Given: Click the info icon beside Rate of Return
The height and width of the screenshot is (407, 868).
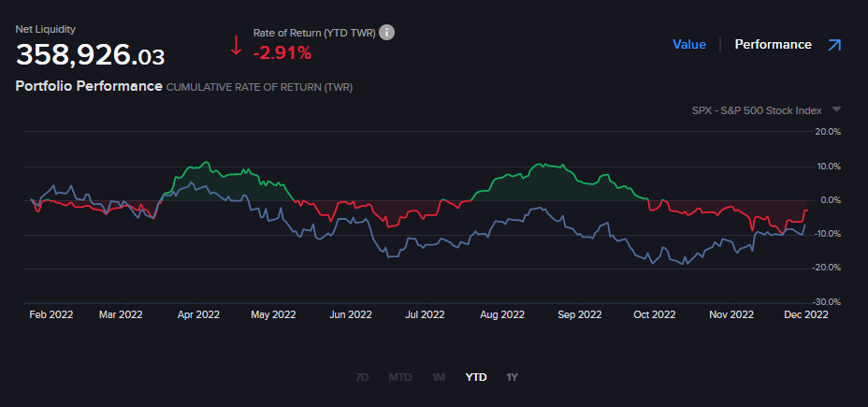Looking at the screenshot, I should click(387, 33).
